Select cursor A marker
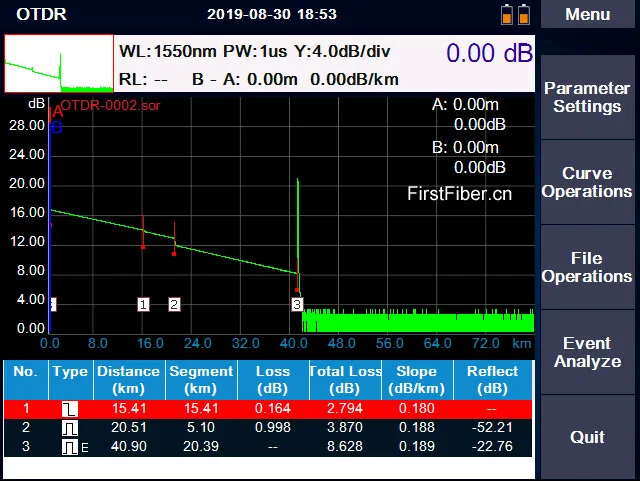This screenshot has width=640, height=481. 56,112
